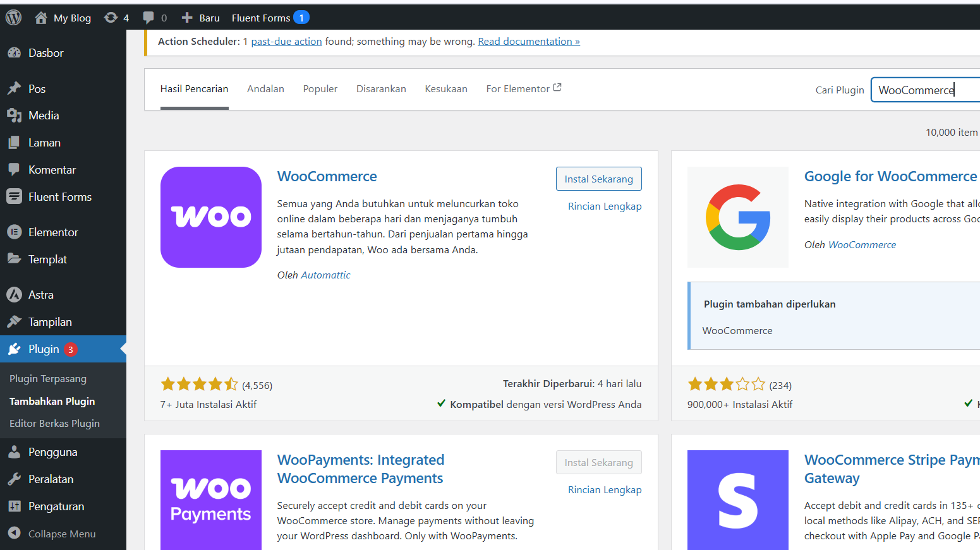This screenshot has width=980, height=550.
Task: Open the Media library menu
Action: (x=43, y=116)
